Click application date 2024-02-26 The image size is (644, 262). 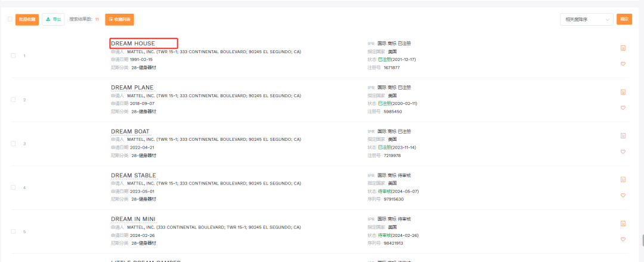[x=142, y=235]
